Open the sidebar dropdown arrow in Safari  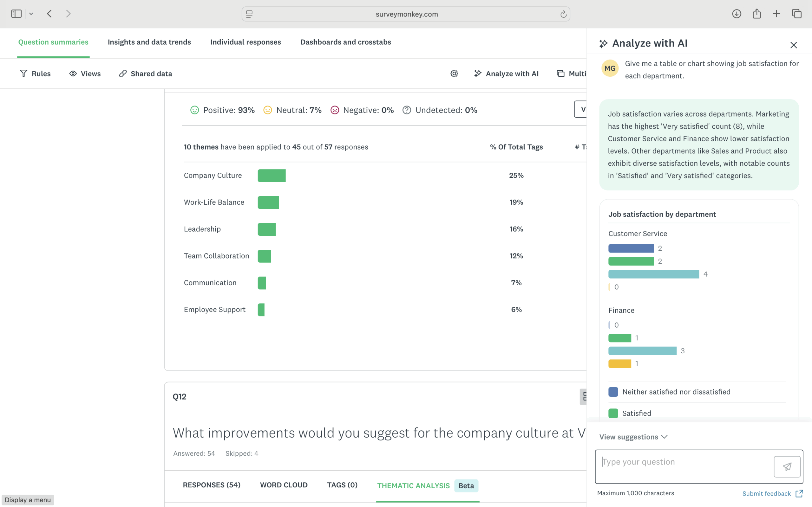31,14
